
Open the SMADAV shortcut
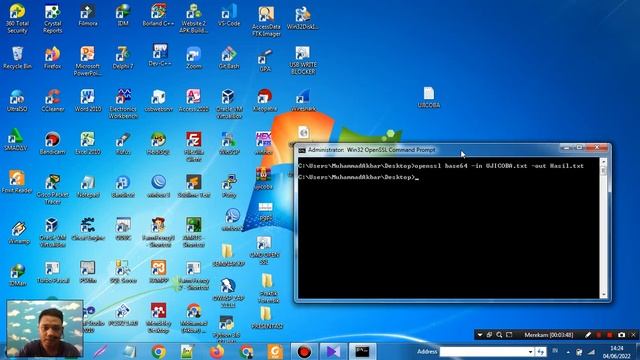16,140
